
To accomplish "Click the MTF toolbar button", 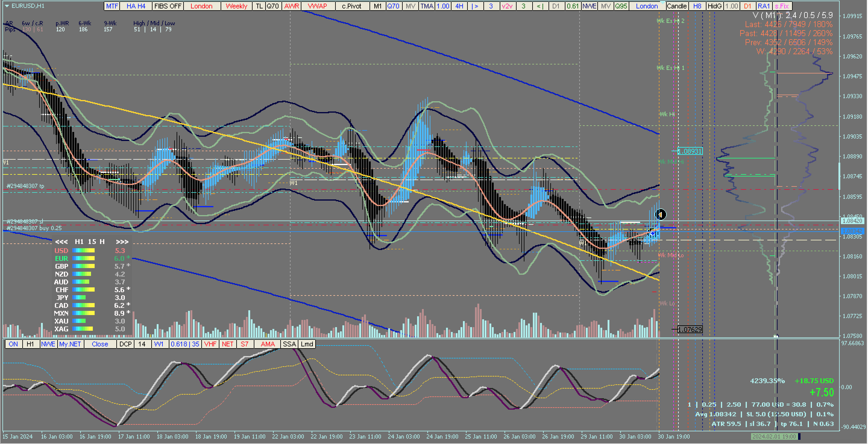I will coord(112,6).
